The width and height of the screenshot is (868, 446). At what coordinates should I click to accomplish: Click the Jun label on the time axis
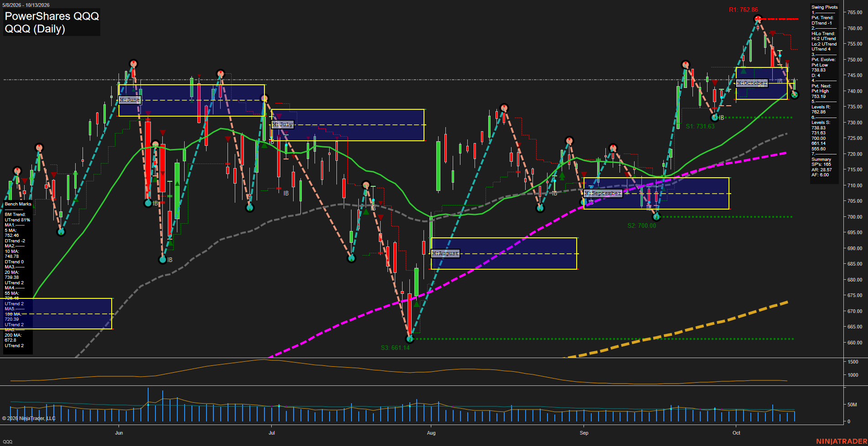[x=119, y=433]
